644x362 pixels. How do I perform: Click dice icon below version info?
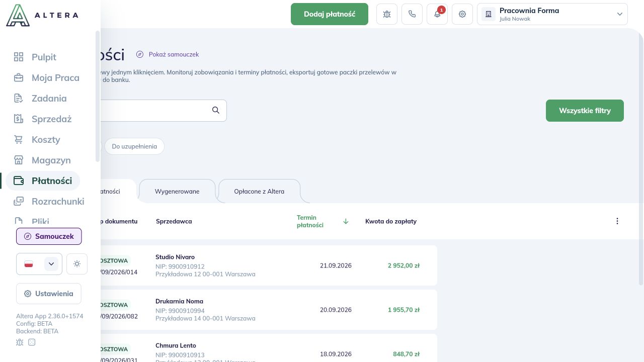(x=32, y=342)
